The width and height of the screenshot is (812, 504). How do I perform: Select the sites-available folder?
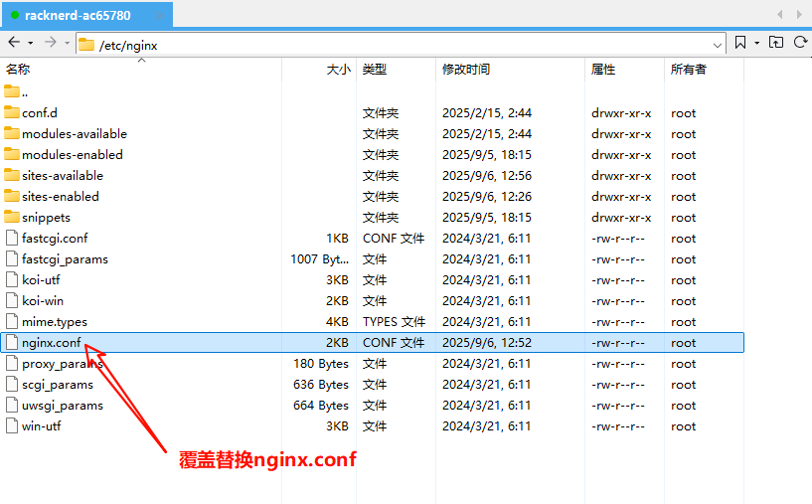click(x=62, y=176)
